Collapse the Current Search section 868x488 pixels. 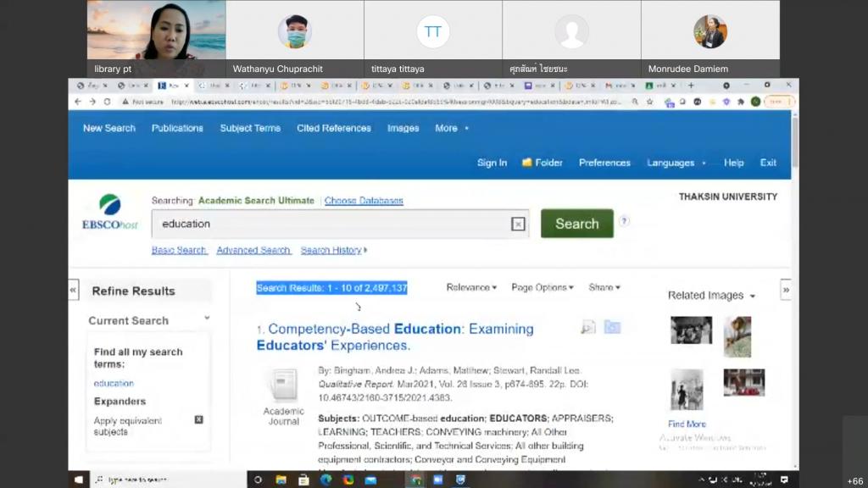click(207, 319)
